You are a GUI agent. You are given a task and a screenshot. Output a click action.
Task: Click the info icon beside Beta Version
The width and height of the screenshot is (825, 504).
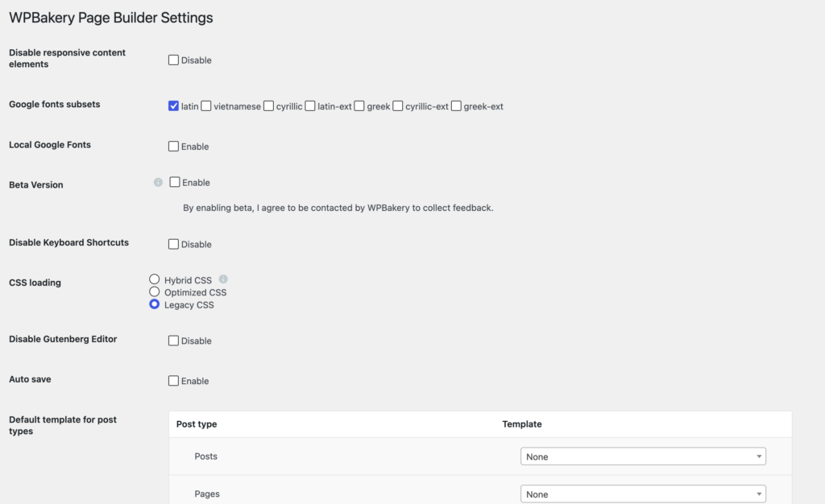click(x=158, y=183)
